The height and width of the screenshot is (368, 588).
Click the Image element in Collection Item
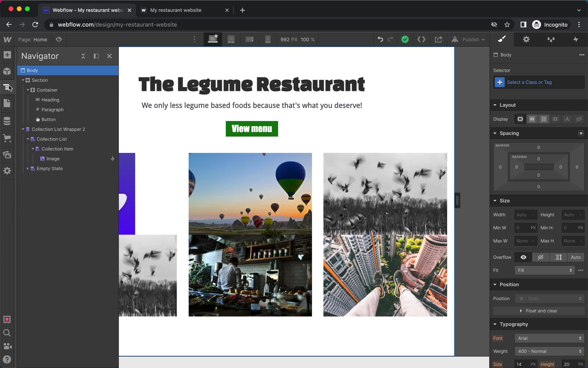point(52,159)
